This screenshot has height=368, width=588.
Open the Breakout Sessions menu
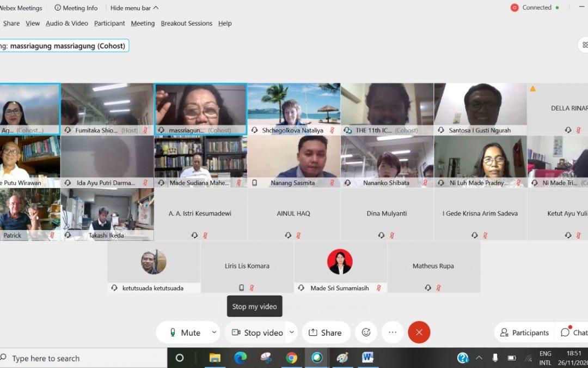pyautogui.click(x=186, y=23)
